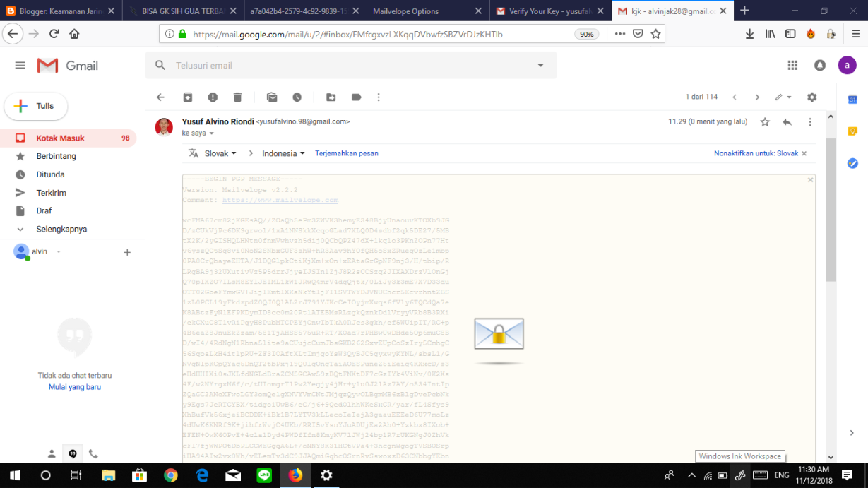Click the Move to folder icon
Screen dimensions: 868x488
pyautogui.click(x=331, y=97)
